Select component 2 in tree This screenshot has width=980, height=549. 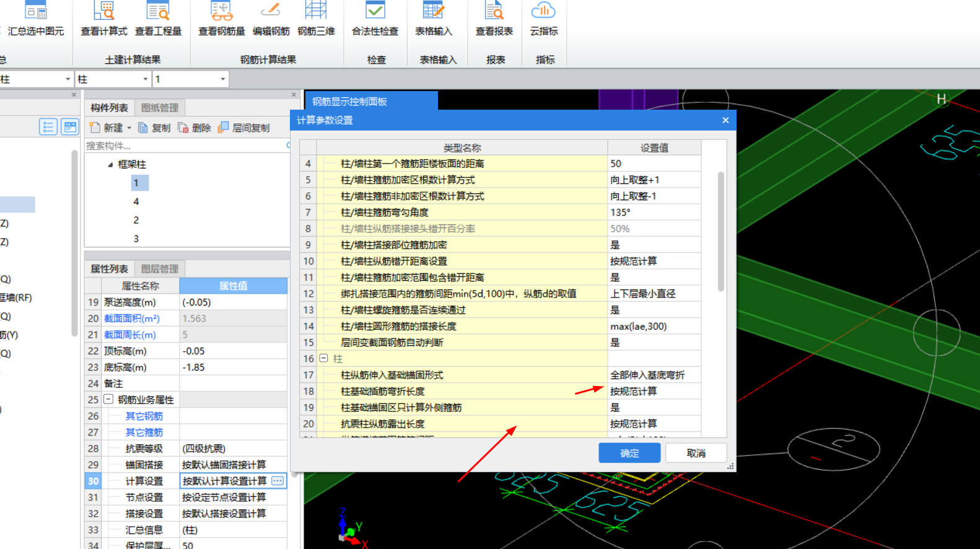coord(136,220)
